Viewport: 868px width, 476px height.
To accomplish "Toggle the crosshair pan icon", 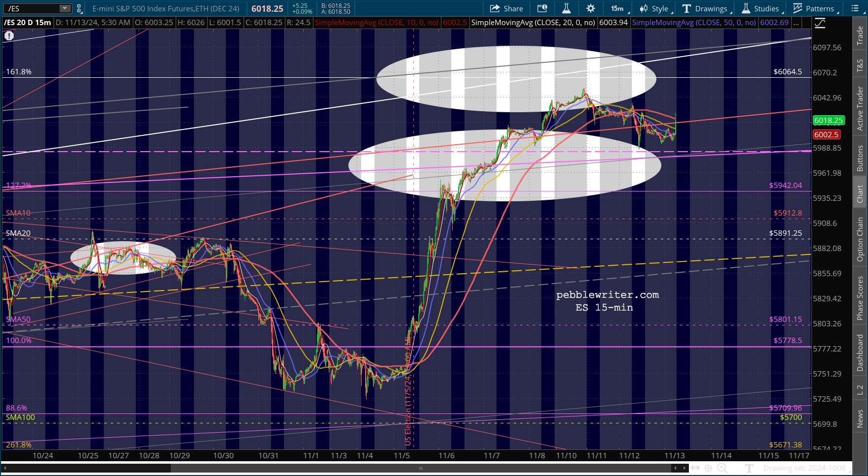I will point(708,468).
